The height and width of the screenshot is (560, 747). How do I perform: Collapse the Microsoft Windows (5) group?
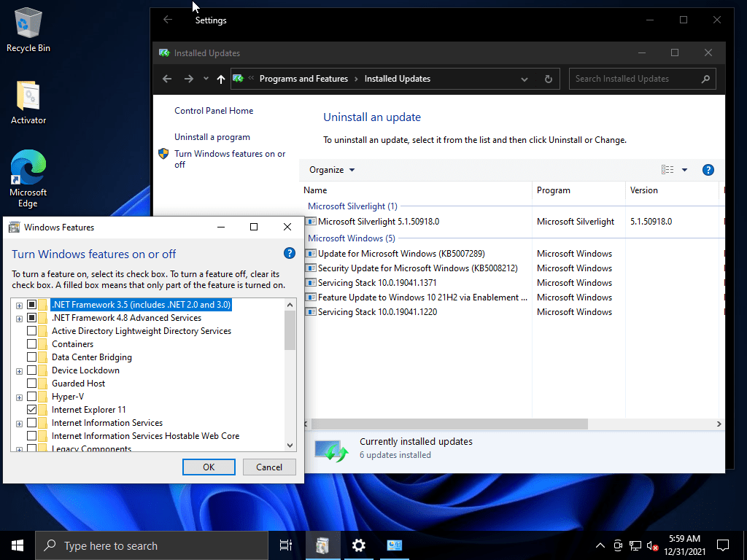pos(351,238)
